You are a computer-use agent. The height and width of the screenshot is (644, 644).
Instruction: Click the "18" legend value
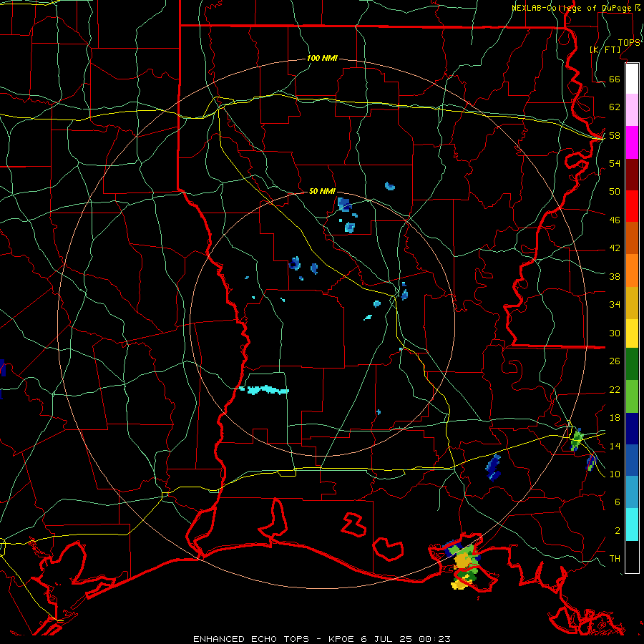tap(615, 418)
